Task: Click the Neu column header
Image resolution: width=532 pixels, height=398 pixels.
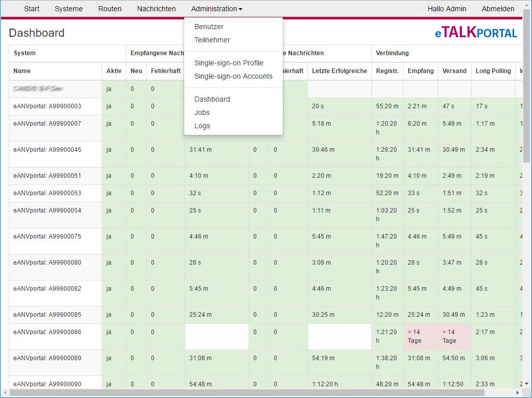Action: pos(137,71)
